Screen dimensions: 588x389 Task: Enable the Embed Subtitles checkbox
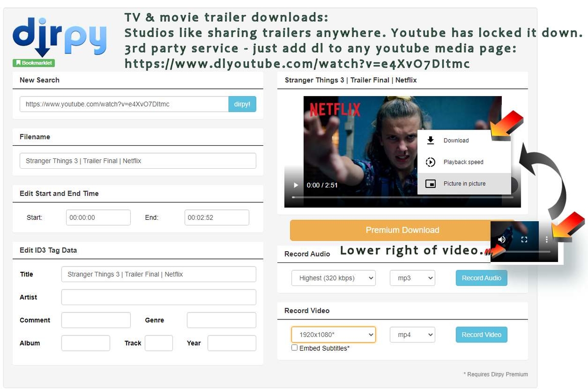pos(294,348)
